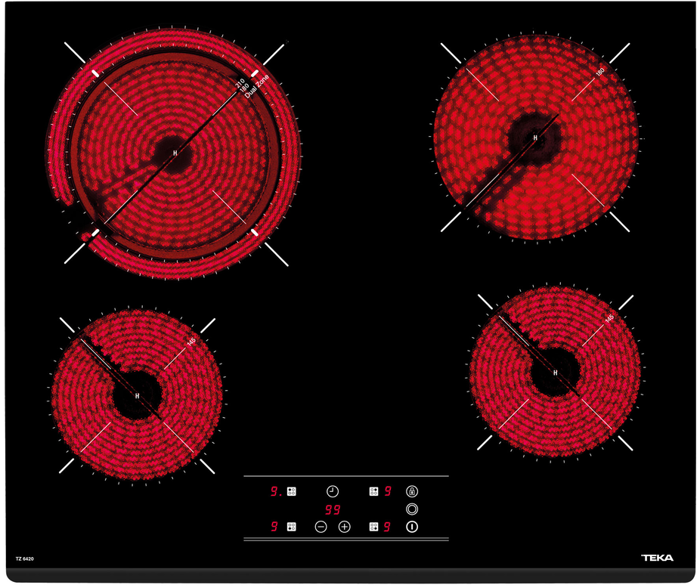The image size is (700, 588).
Task: Select the rear-left zone selector icon
Action: pyautogui.click(x=292, y=491)
